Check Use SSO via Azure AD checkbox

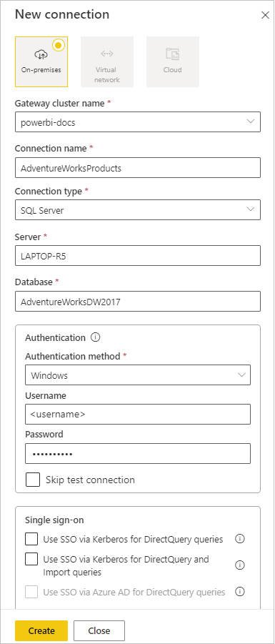[x=31, y=593]
